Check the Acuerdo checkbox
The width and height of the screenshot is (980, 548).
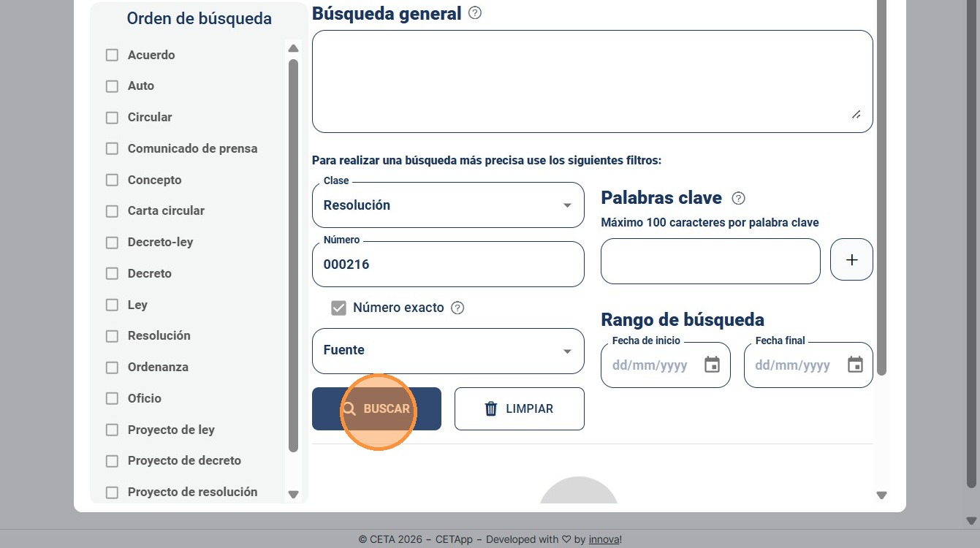tap(112, 55)
